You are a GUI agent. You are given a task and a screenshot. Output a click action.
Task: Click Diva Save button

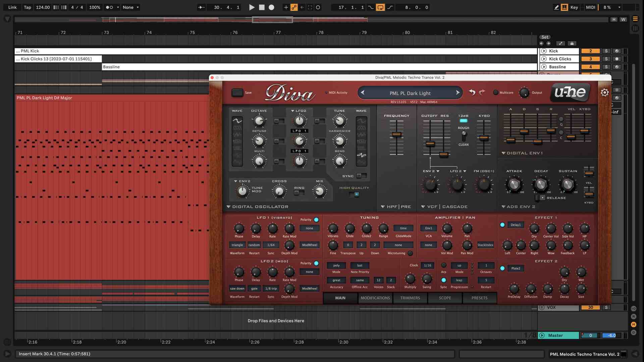237,93
